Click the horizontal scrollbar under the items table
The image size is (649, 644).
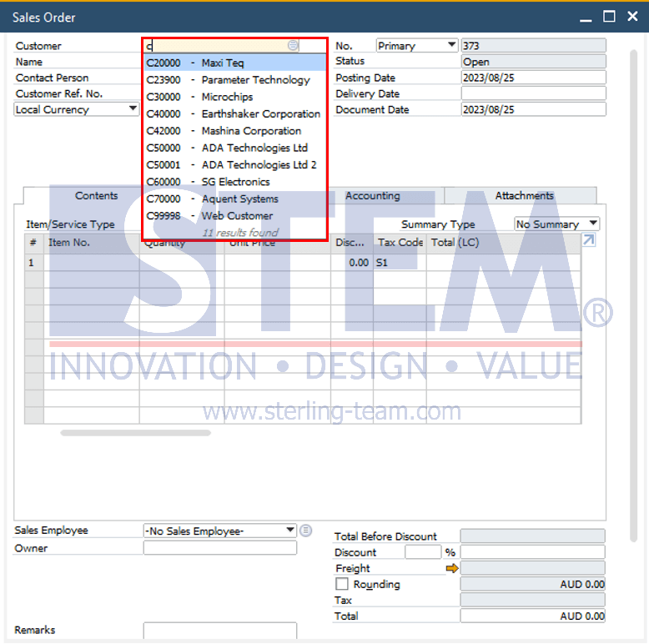tap(135, 433)
